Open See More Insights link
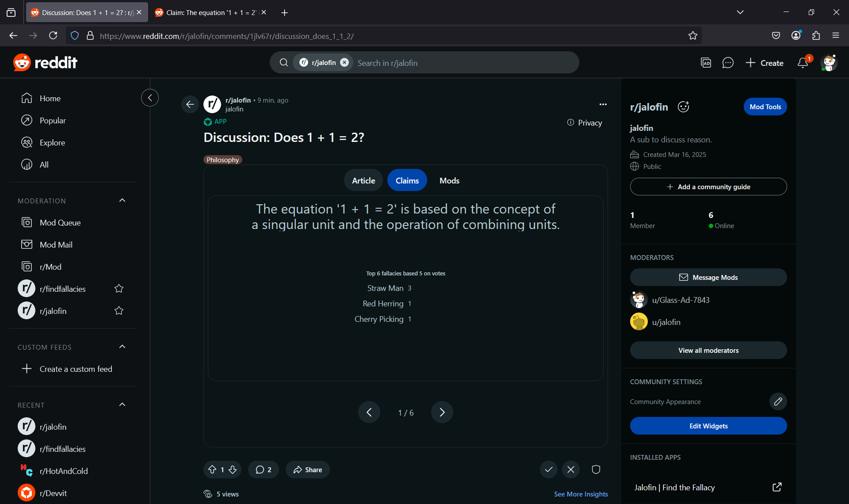 (581, 494)
